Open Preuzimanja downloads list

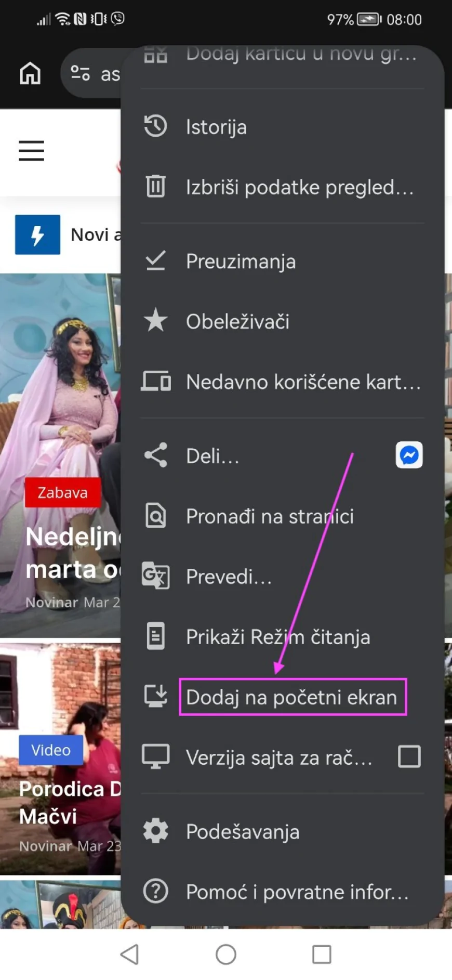coord(241,261)
